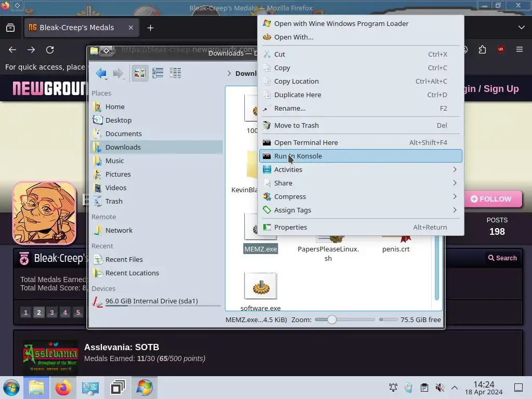Open Firefox from the taskbar
Viewport: 532px width, 399px height.
point(63,388)
